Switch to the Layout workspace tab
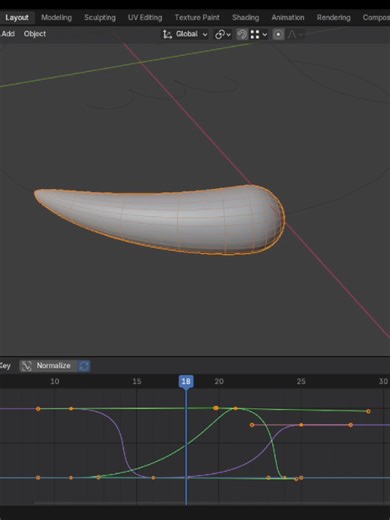 [17, 17]
